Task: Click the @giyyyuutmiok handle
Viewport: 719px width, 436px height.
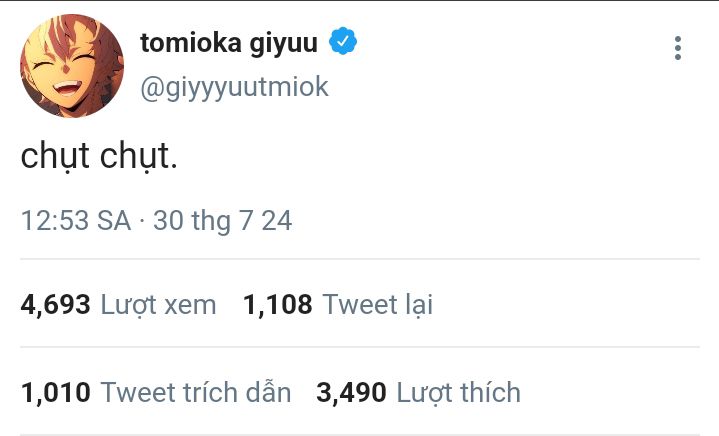Action: coord(234,87)
